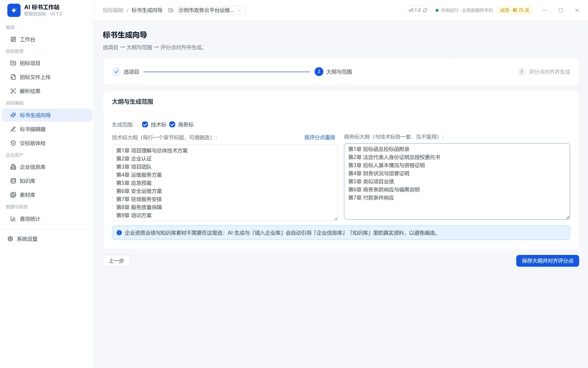Click 本地运行 · 业务数据存本机 status
The image size is (588, 368).
[464, 10]
